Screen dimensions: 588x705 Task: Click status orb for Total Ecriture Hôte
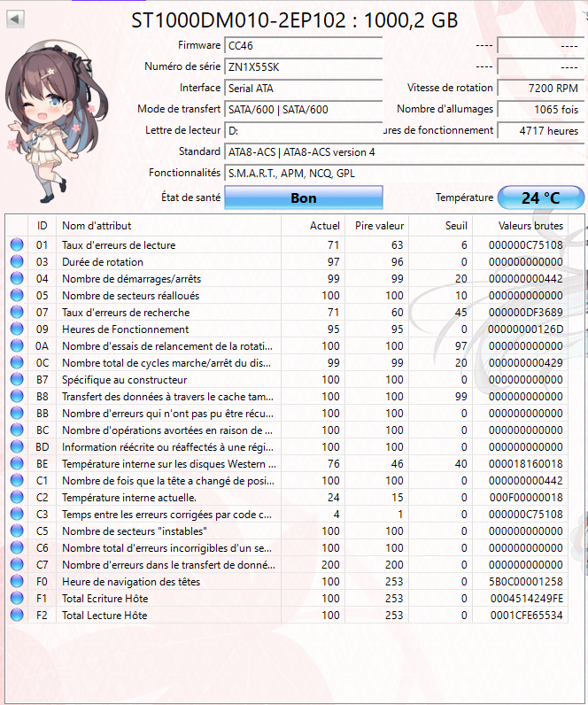17,599
